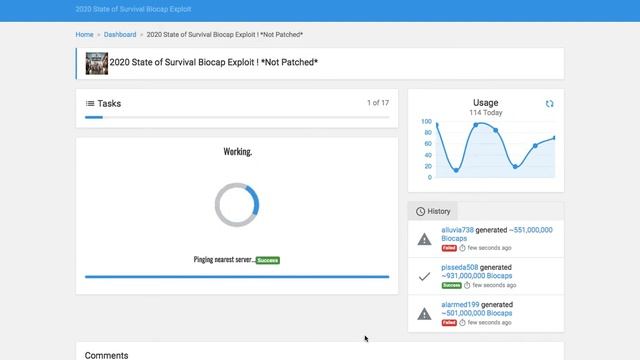Click the refresh icon in Usage panel
This screenshot has width=640, height=360.
[x=549, y=104]
